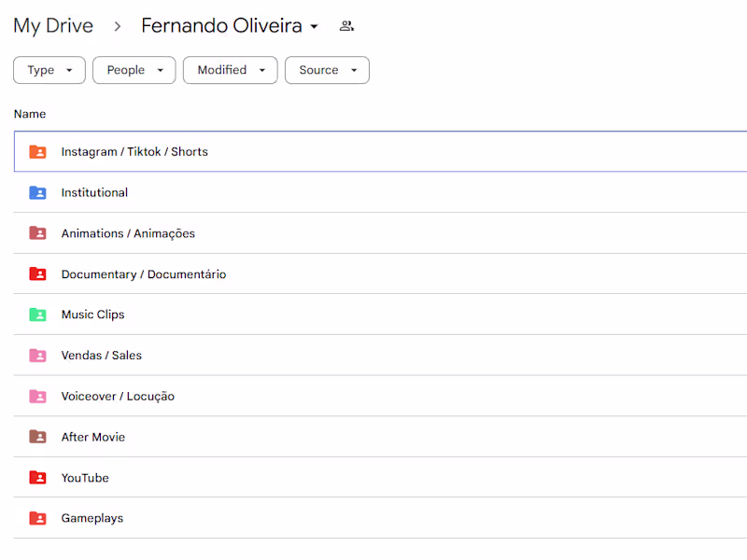Expand the People filter dropdown
747x560 pixels.
[134, 70]
